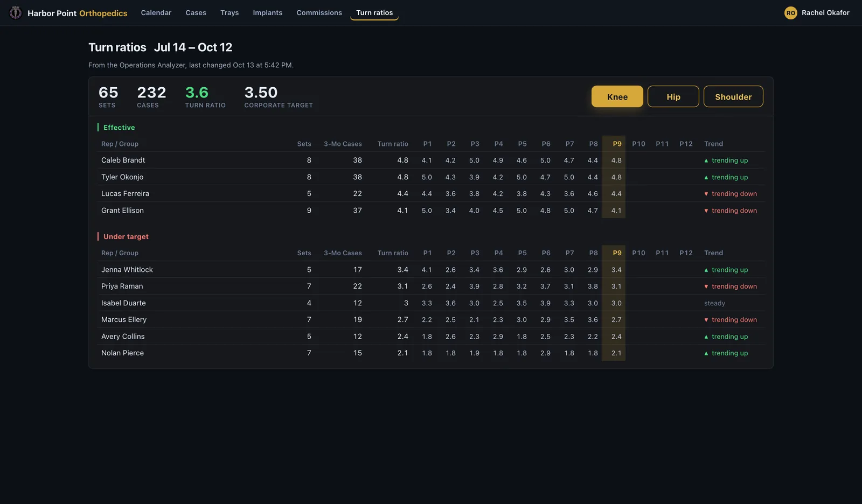Click Caleb Brandt's trending up label
This screenshot has height=504, width=862.
point(726,160)
